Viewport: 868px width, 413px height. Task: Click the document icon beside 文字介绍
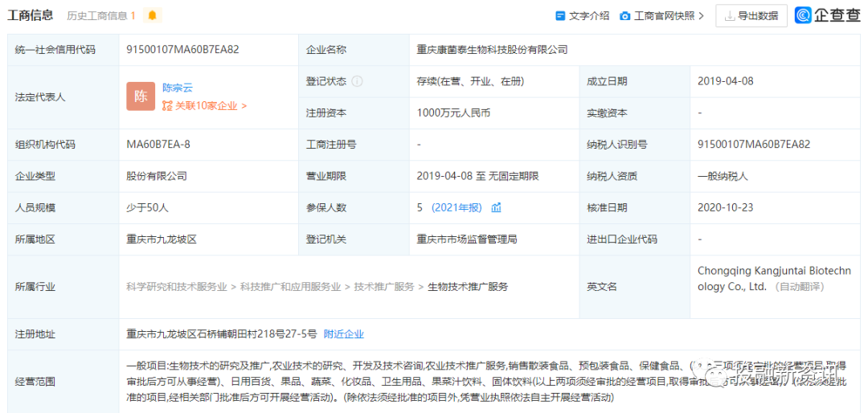(560, 16)
